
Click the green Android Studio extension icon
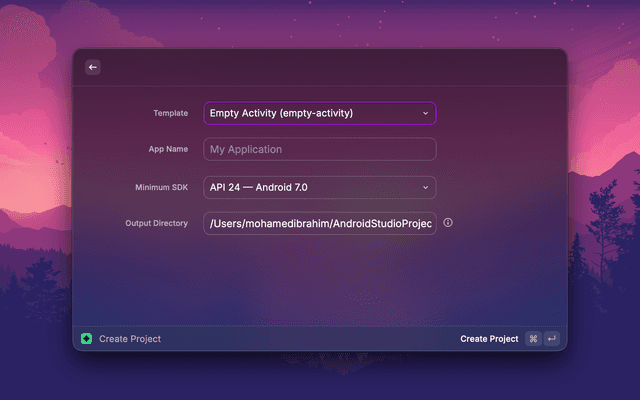(87, 339)
